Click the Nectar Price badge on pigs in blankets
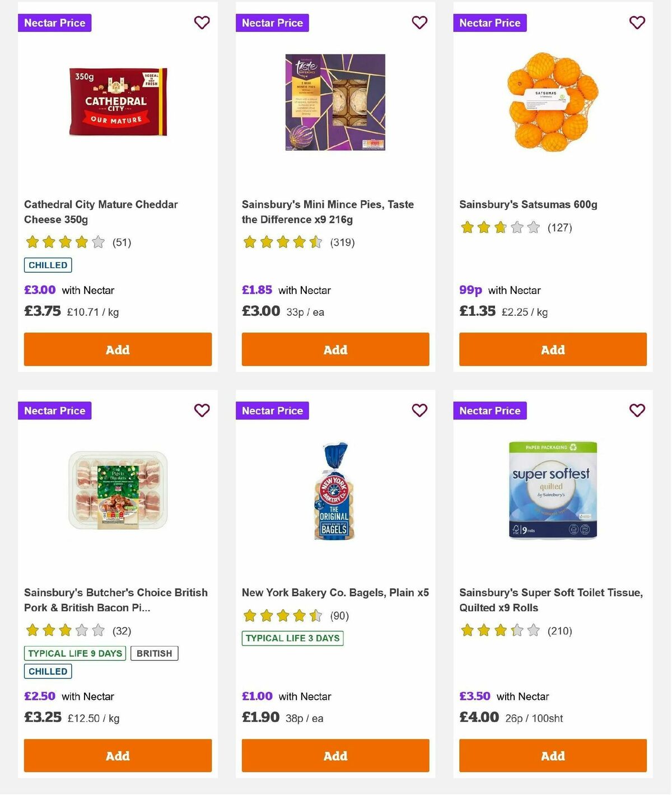Screen dimensions: 672x795 54,410
